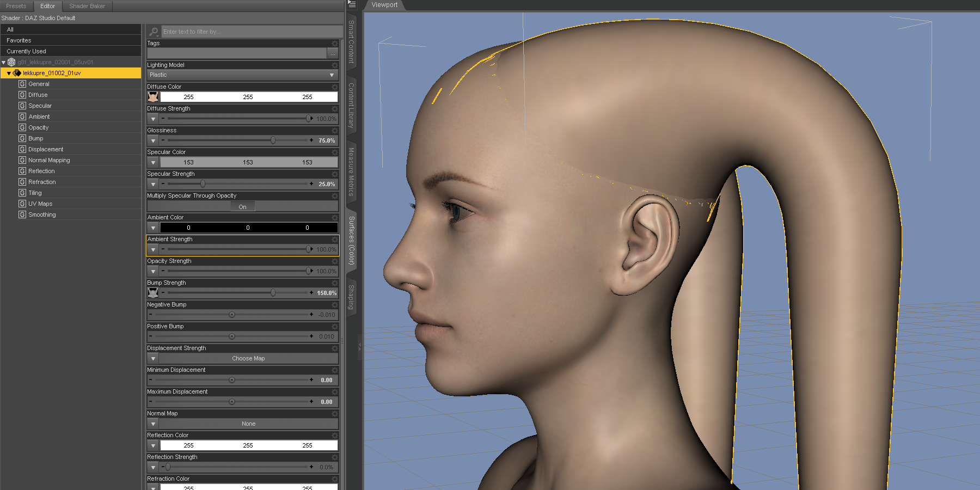Switch to the Shader Baker tab
Screen dimensions: 980x490
(x=87, y=6)
